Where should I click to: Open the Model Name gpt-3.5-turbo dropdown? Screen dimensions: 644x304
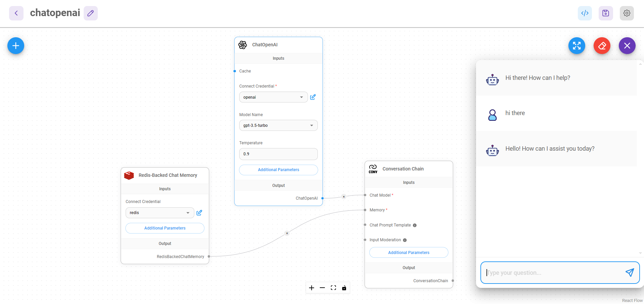pos(278,125)
